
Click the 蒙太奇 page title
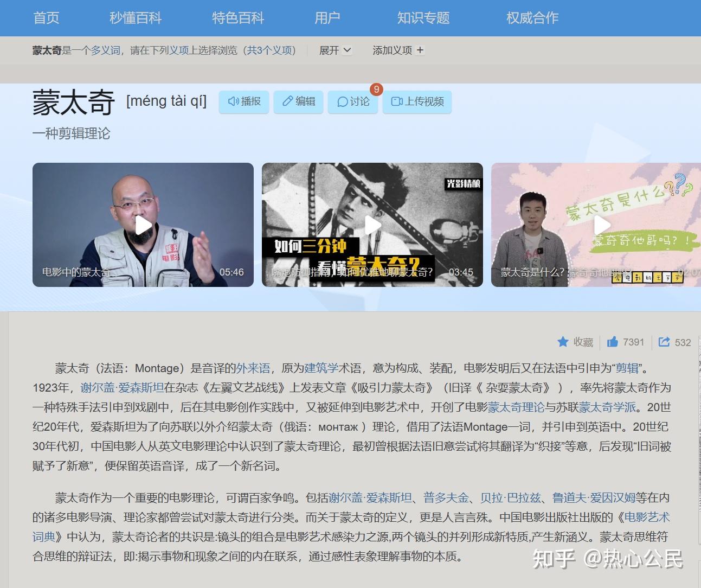click(x=74, y=103)
